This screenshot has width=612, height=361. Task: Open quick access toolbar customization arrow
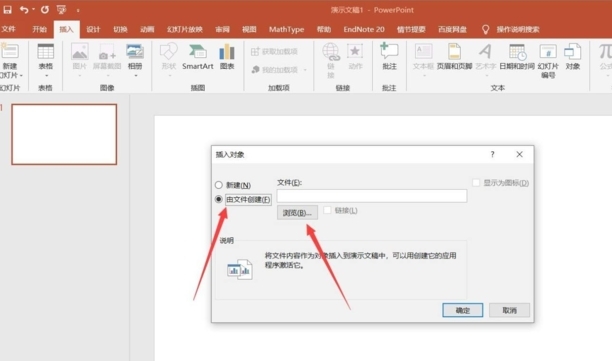[78, 11]
